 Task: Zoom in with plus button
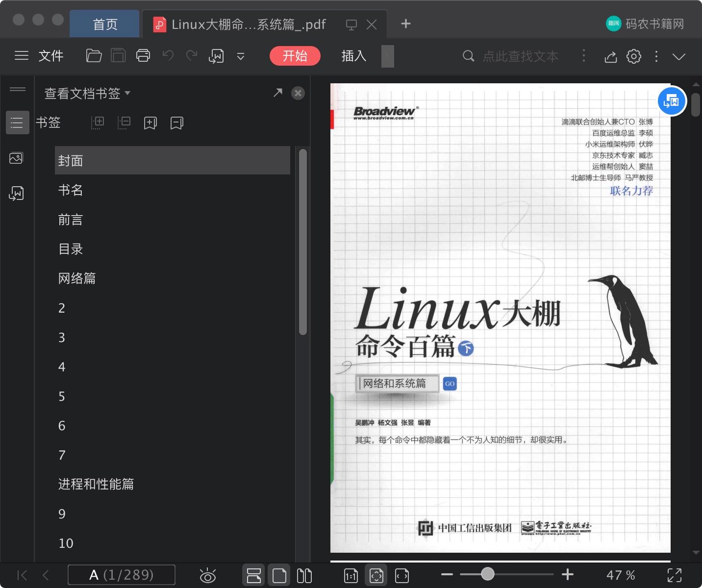click(x=568, y=574)
